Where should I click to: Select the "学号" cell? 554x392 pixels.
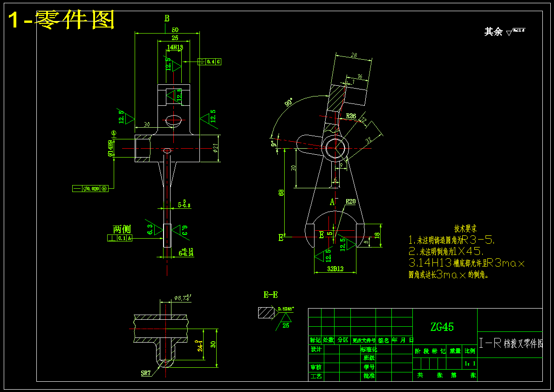(x=369, y=367)
